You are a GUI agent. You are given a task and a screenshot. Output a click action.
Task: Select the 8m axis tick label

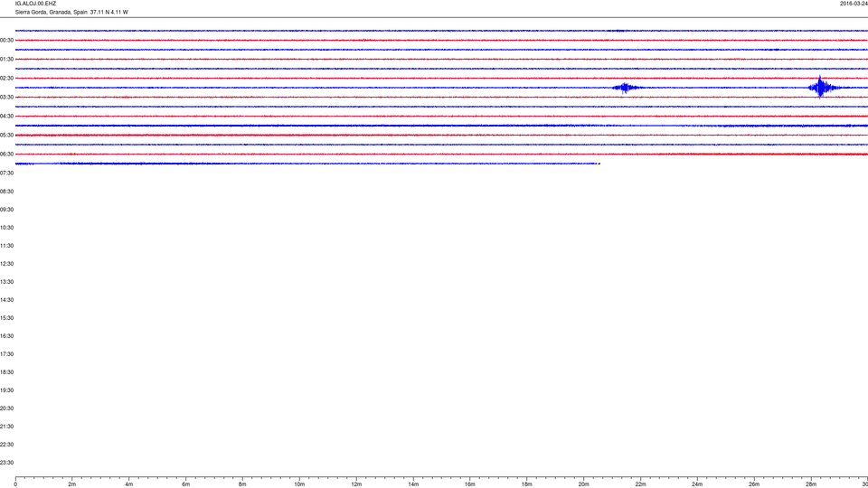click(x=242, y=484)
